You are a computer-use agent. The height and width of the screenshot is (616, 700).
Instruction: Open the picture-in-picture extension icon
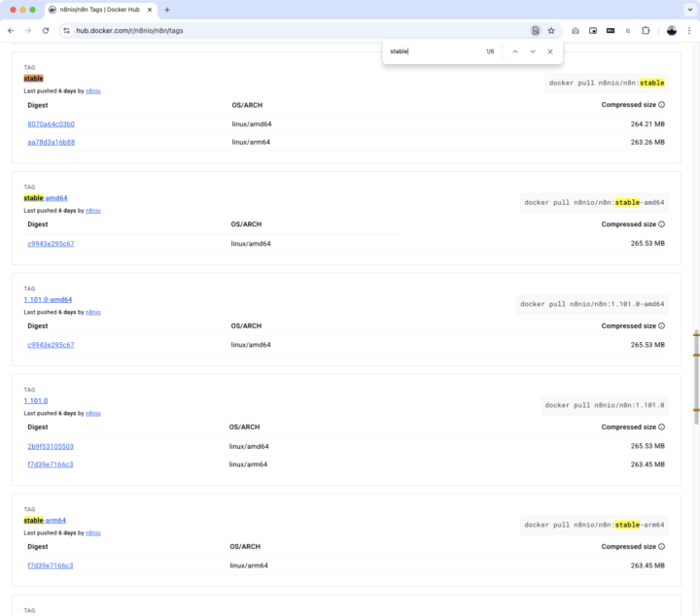click(x=593, y=31)
